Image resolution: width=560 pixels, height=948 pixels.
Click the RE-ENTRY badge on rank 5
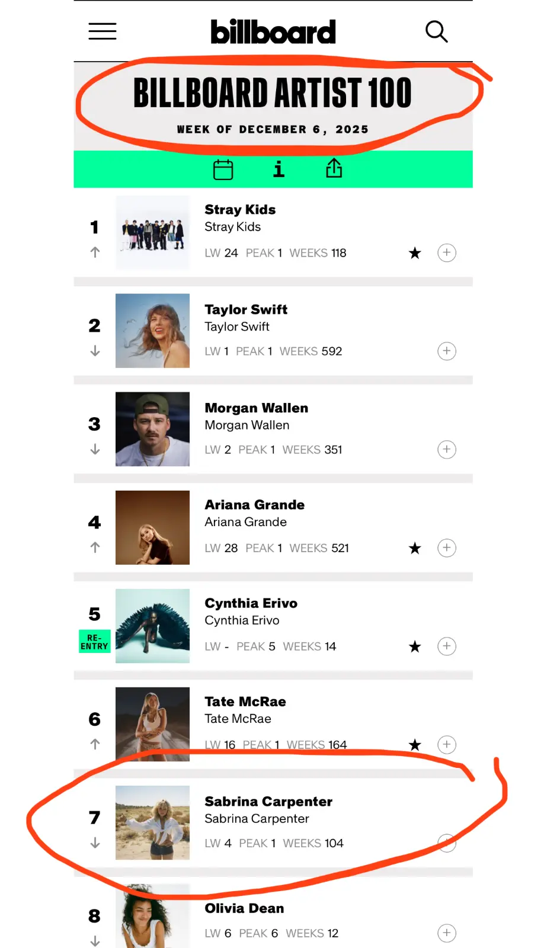95,642
